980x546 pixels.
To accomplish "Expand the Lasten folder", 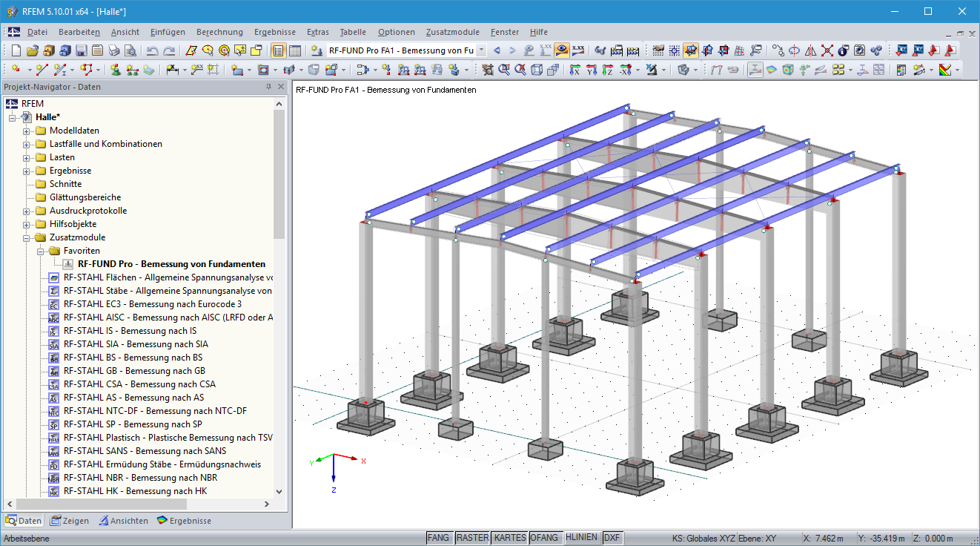I will point(27,157).
